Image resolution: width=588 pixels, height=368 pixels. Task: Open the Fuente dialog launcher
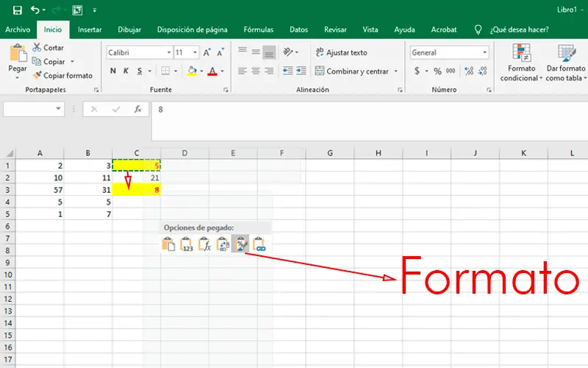coord(226,90)
